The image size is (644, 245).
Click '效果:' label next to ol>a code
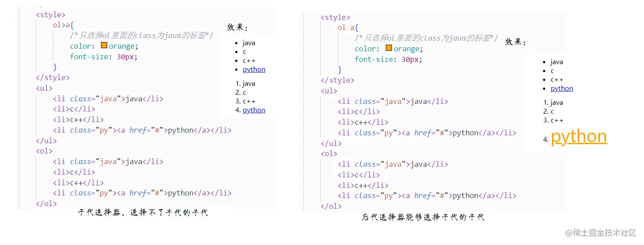pyautogui.click(x=238, y=27)
